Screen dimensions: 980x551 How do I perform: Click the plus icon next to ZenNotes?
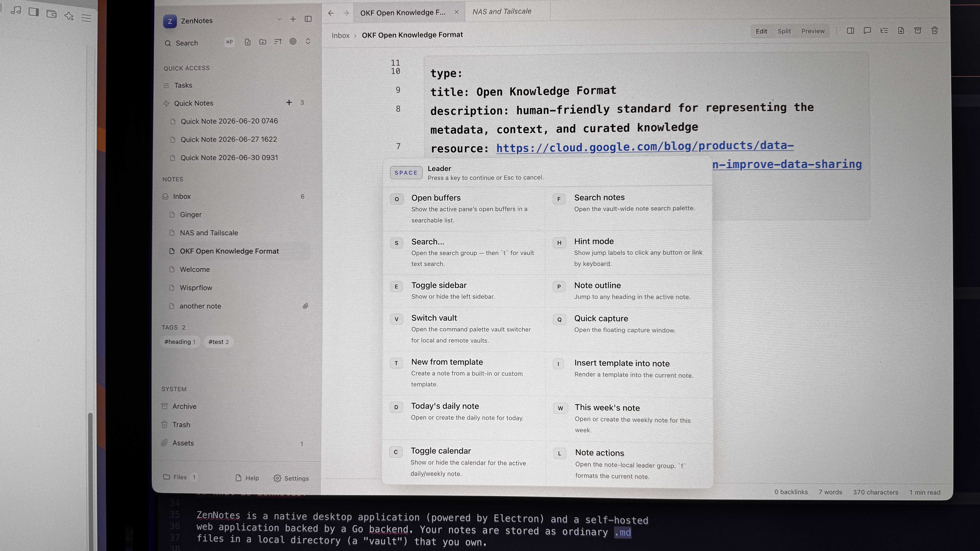click(x=293, y=19)
